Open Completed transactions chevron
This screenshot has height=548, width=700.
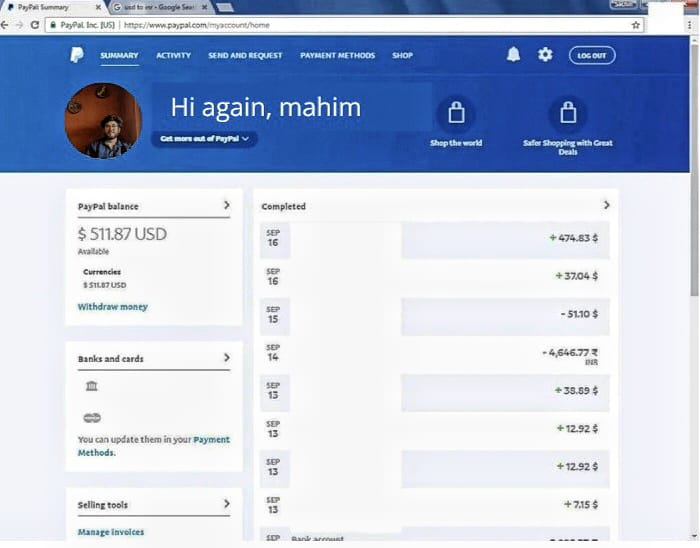pos(606,205)
